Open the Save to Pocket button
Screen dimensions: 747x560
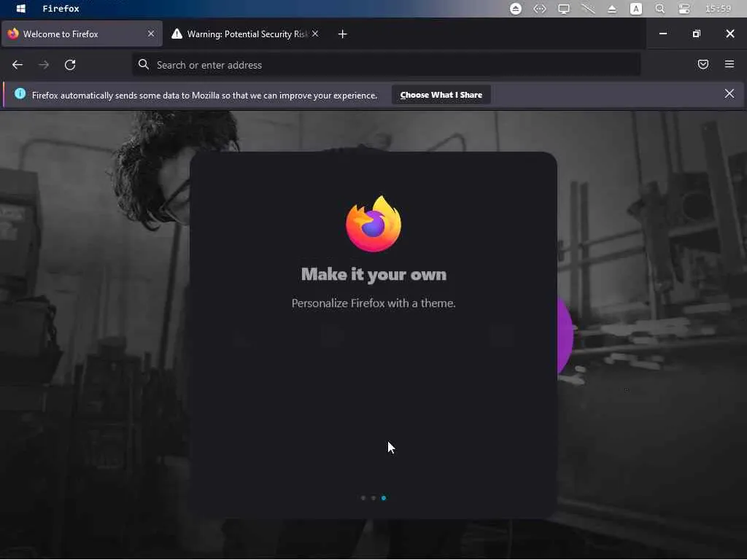pyautogui.click(x=703, y=64)
